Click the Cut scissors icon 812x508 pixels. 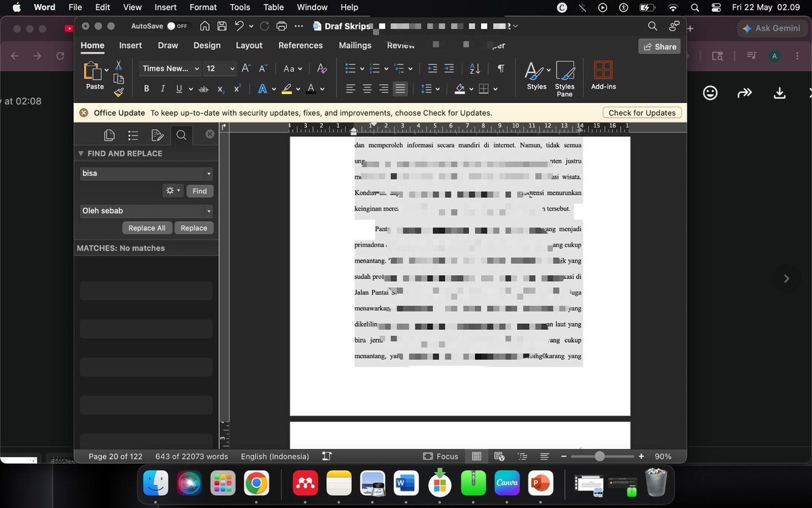pos(118,66)
